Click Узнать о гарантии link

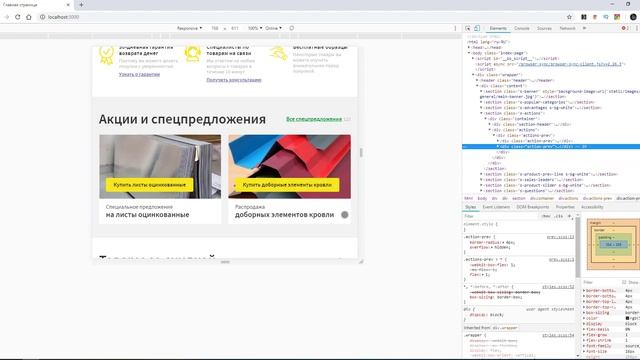139,74
